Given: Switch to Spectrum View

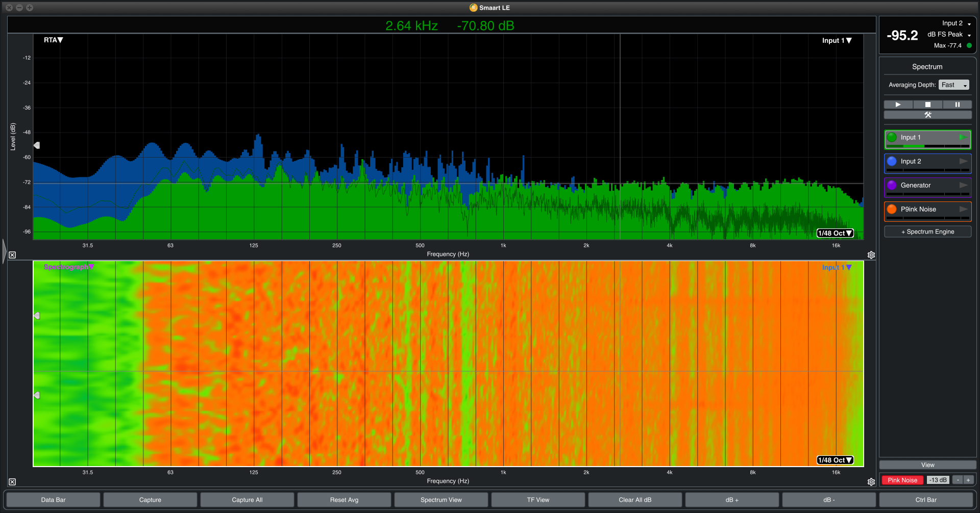Looking at the screenshot, I should click(x=441, y=500).
